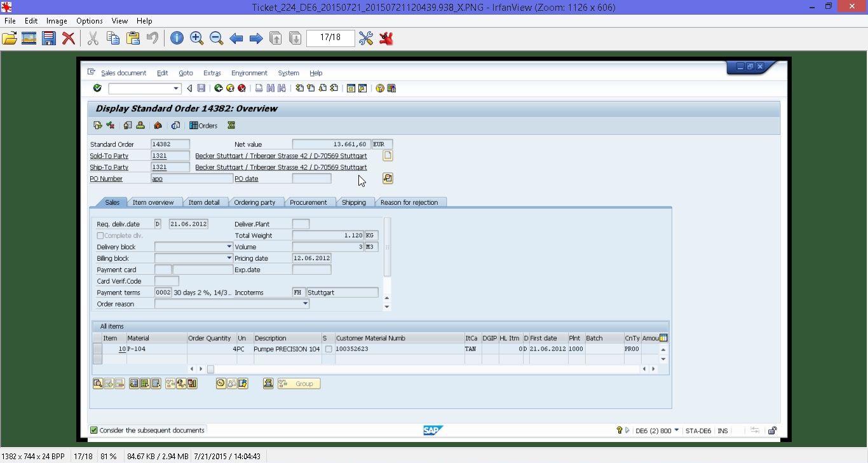Zoom in with the plus magnifier
The width and height of the screenshot is (868, 463).
pyautogui.click(x=196, y=38)
